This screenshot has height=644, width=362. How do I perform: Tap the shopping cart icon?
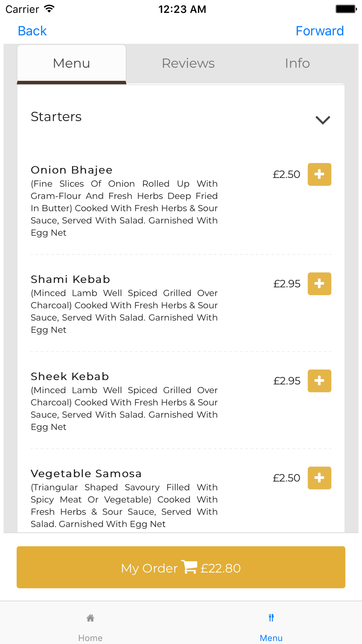click(189, 567)
